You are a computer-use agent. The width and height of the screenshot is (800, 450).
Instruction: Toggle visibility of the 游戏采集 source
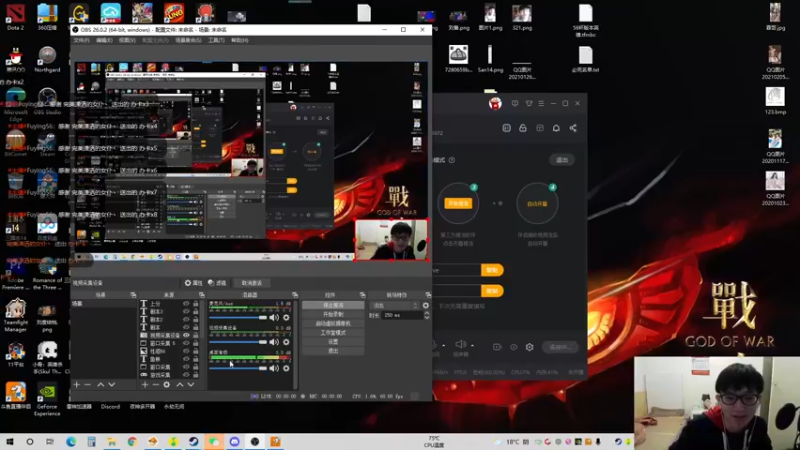[186, 375]
